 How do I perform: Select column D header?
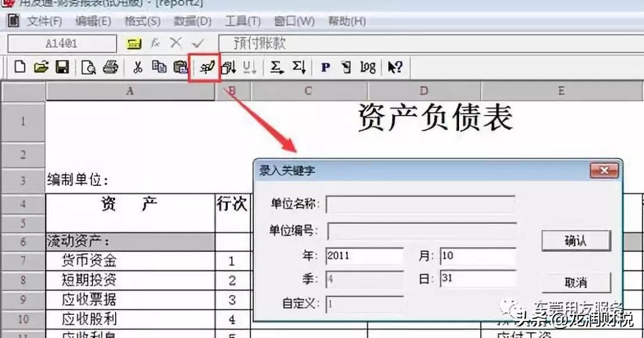click(424, 91)
